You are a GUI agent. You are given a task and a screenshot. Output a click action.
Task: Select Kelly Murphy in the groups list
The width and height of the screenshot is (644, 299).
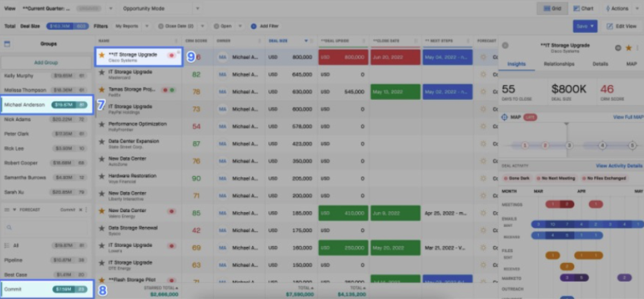click(46, 75)
